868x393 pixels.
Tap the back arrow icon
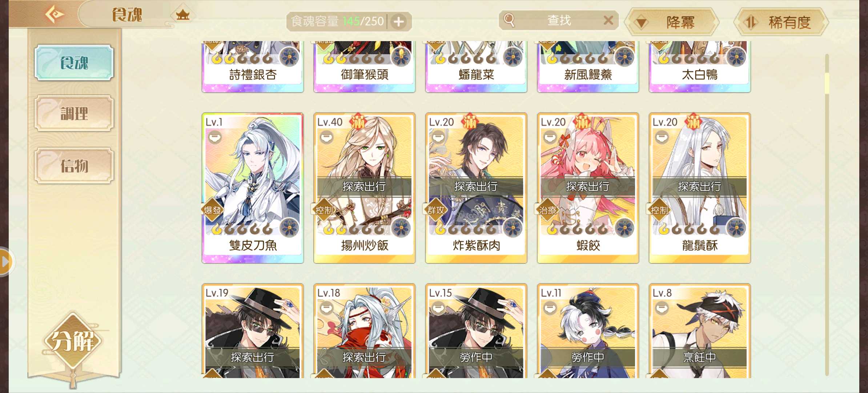point(55,15)
